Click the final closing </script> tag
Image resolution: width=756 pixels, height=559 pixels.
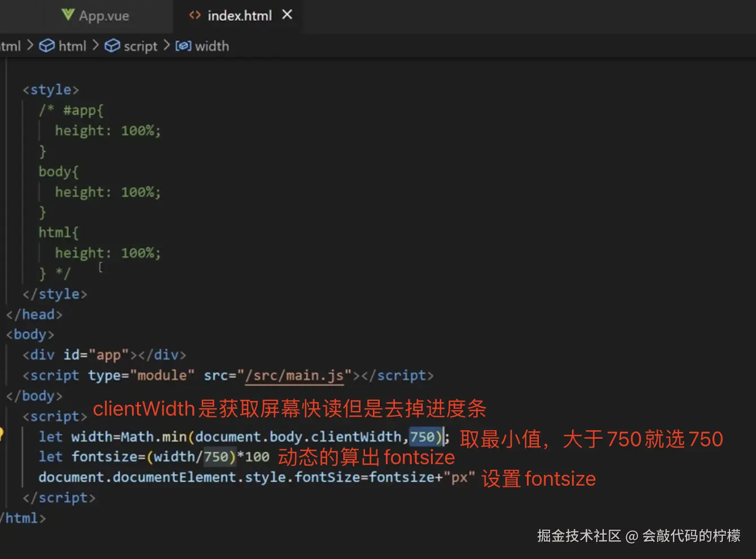point(59,498)
